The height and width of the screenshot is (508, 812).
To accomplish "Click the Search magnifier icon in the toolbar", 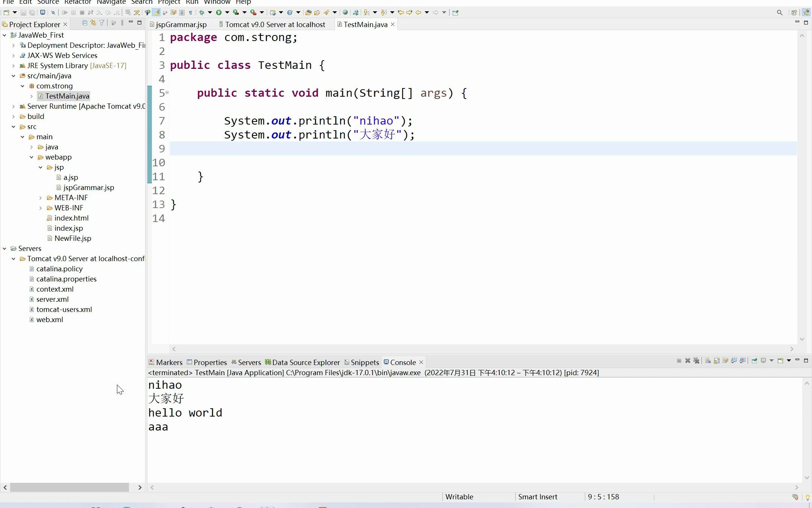I will (x=780, y=12).
